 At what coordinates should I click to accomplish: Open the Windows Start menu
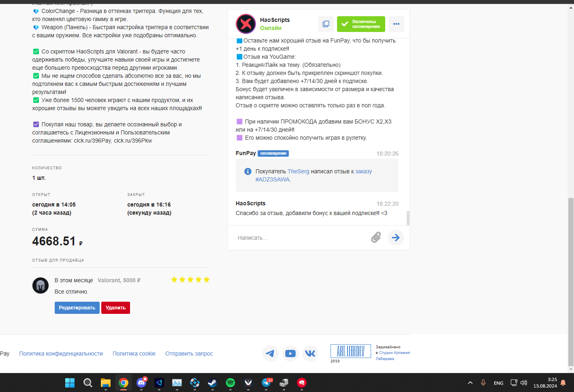pos(70,383)
